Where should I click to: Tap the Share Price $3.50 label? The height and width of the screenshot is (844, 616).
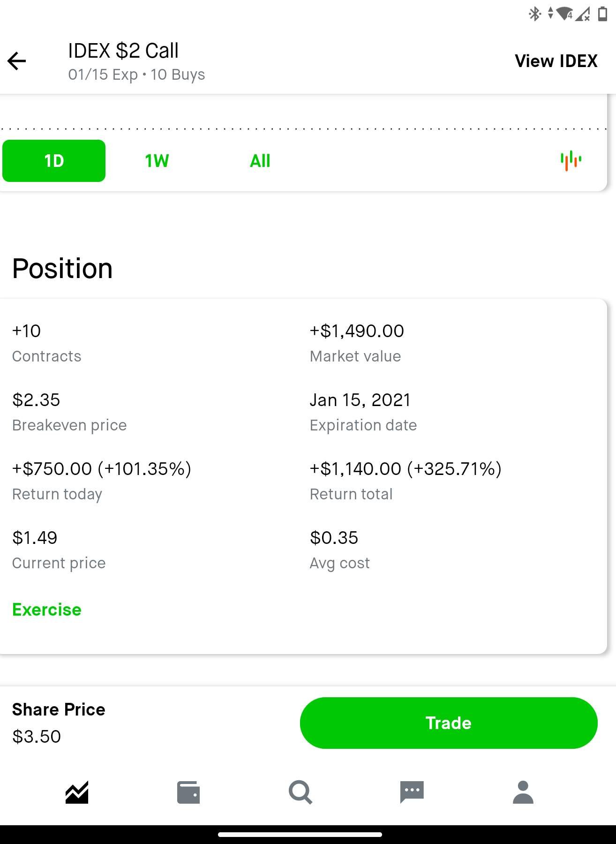pyautogui.click(x=59, y=723)
